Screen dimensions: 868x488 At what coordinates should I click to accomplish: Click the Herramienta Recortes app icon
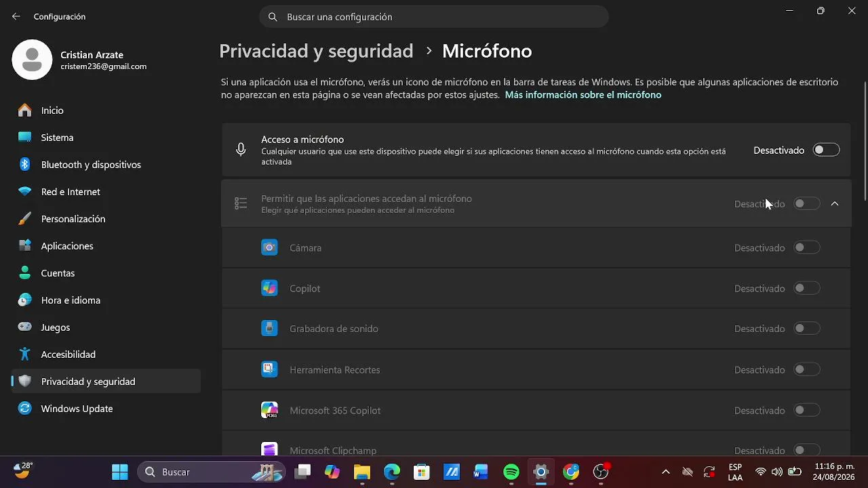(x=269, y=369)
